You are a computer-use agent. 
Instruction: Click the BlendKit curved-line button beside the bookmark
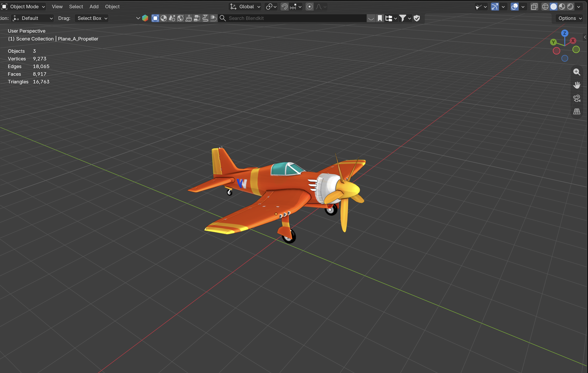click(371, 18)
